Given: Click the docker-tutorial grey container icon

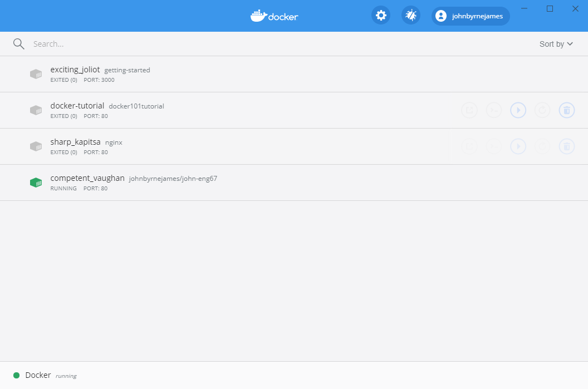Looking at the screenshot, I should [x=36, y=110].
